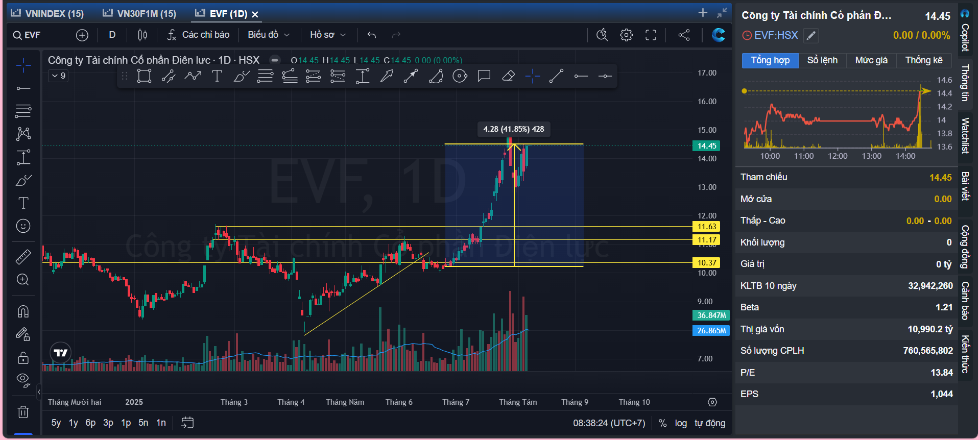Screen dimensions: 980x440
Task: Open line tools in the left sidebar
Action: coord(23,88)
